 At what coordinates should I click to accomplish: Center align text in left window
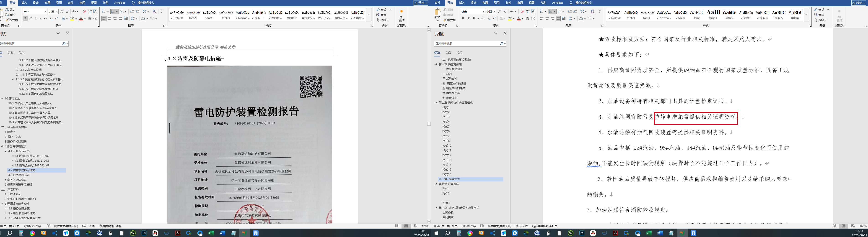tap(109, 18)
